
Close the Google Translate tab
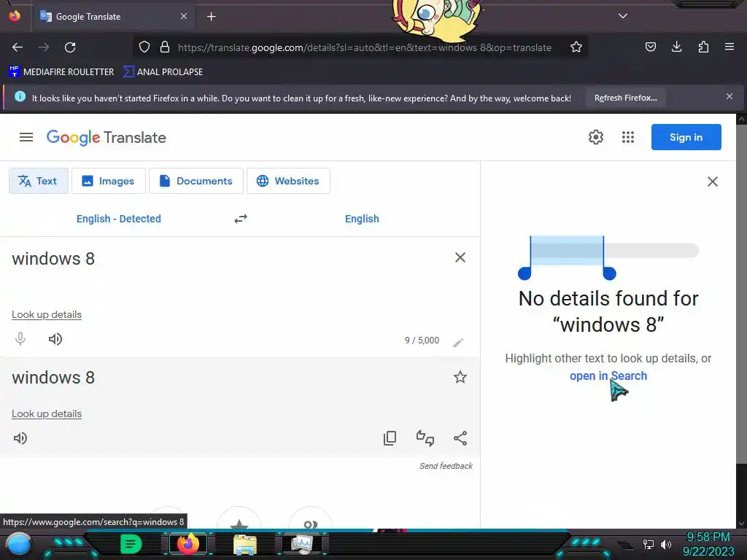coord(183,16)
